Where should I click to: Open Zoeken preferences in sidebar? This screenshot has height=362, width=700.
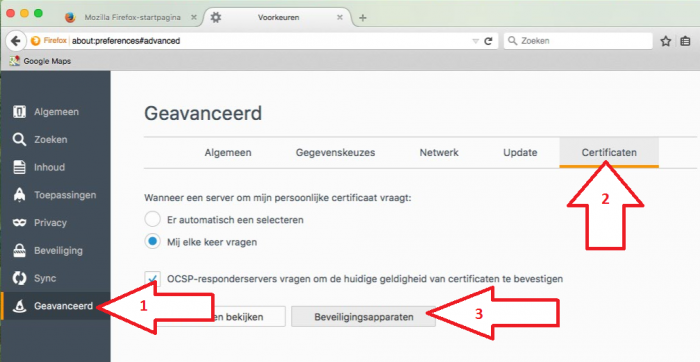coord(55,140)
